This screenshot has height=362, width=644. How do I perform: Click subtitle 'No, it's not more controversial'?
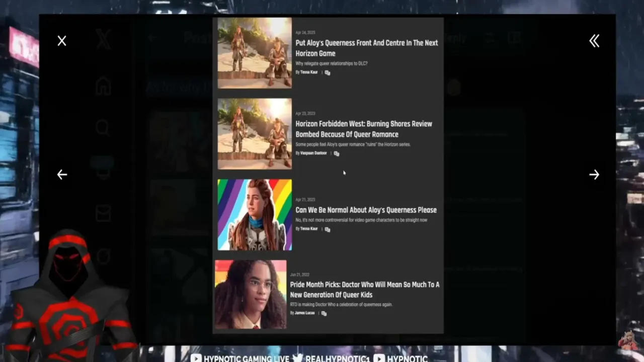click(x=361, y=220)
